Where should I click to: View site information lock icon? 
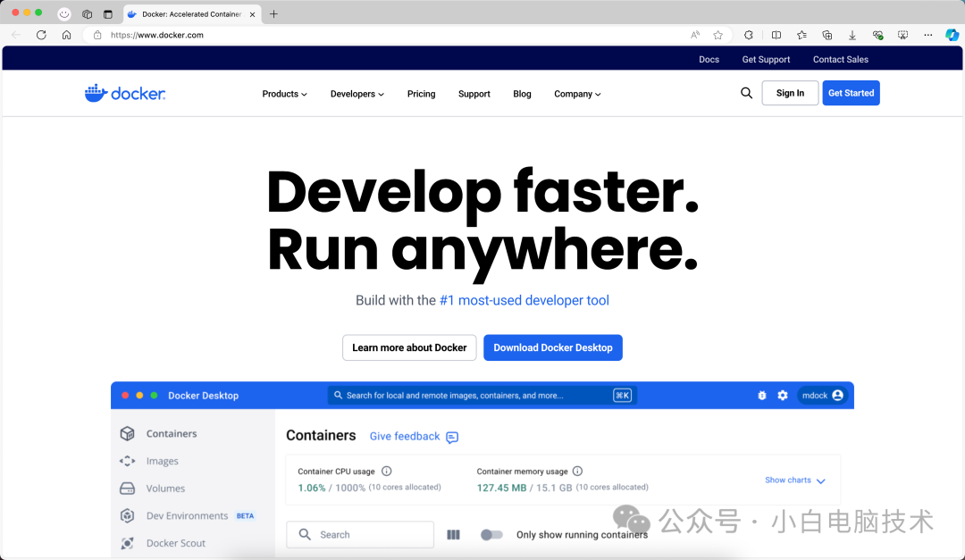[97, 35]
